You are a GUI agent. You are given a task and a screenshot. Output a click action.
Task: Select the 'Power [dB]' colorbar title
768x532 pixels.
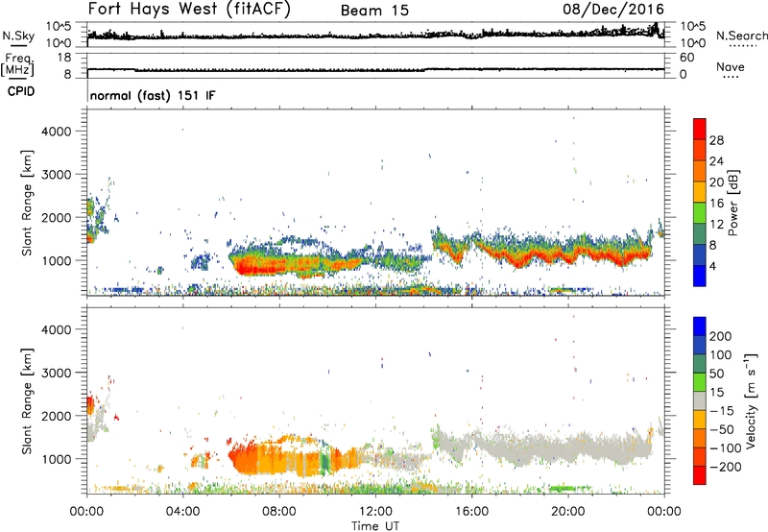[x=733, y=203]
